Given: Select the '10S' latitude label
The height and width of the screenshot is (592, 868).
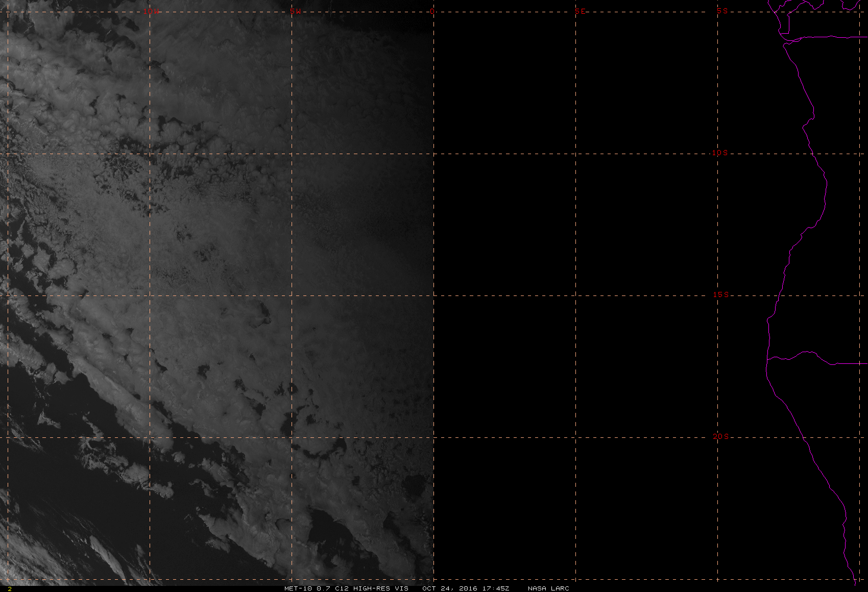Looking at the screenshot, I should (x=720, y=153).
